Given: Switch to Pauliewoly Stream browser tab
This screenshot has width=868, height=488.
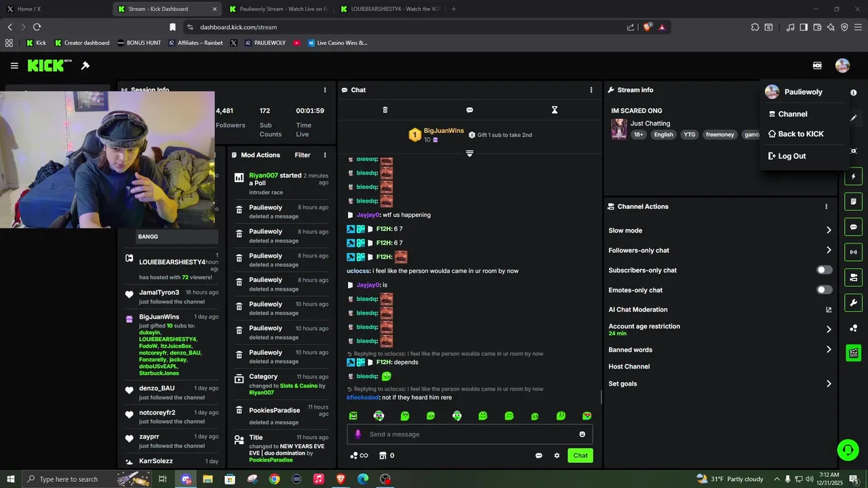Looking at the screenshot, I should [x=278, y=9].
